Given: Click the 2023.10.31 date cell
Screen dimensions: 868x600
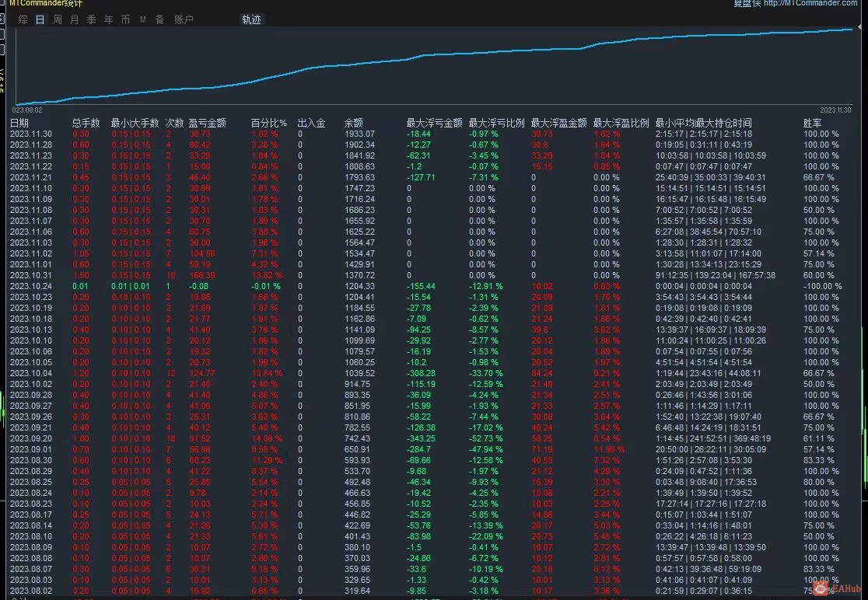Looking at the screenshot, I should coord(31,275).
